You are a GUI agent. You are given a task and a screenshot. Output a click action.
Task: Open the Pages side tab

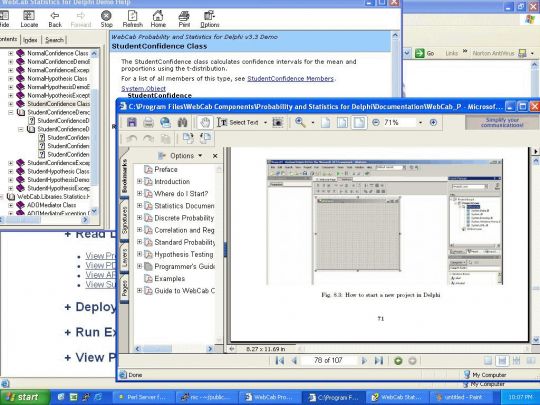pyautogui.click(x=124, y=289)
